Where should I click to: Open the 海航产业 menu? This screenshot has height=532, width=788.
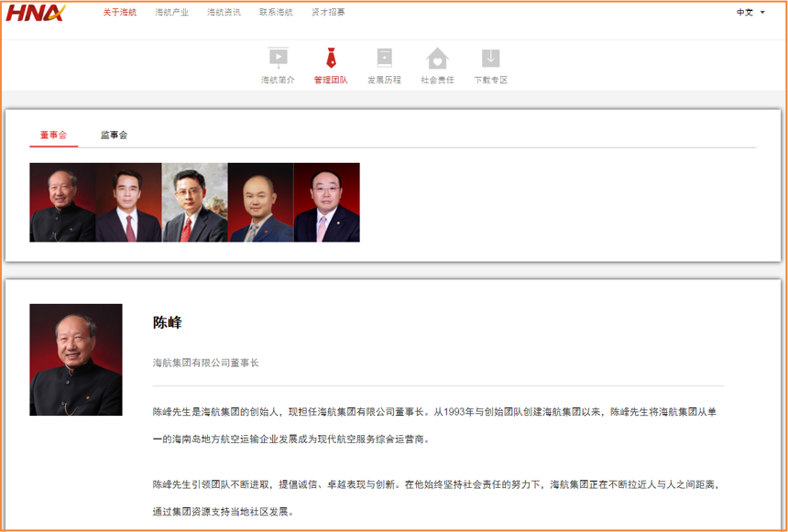click(x=172, y=12)
